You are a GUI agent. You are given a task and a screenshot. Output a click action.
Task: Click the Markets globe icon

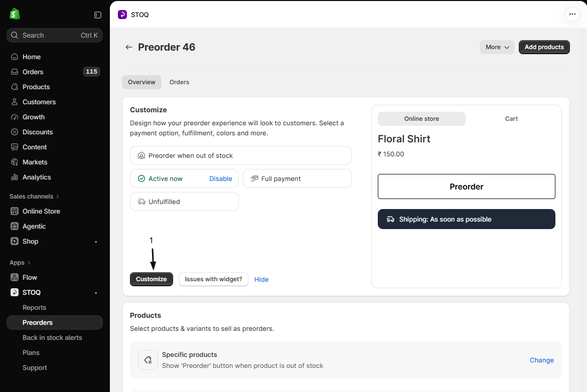[15, 162]
